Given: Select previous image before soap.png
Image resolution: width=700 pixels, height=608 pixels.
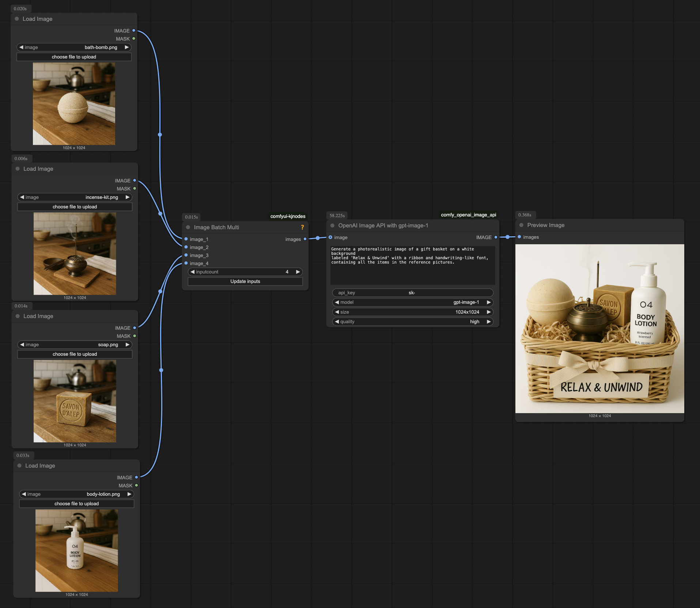Looking at the screenshot, I should click(x=22, y=344).
